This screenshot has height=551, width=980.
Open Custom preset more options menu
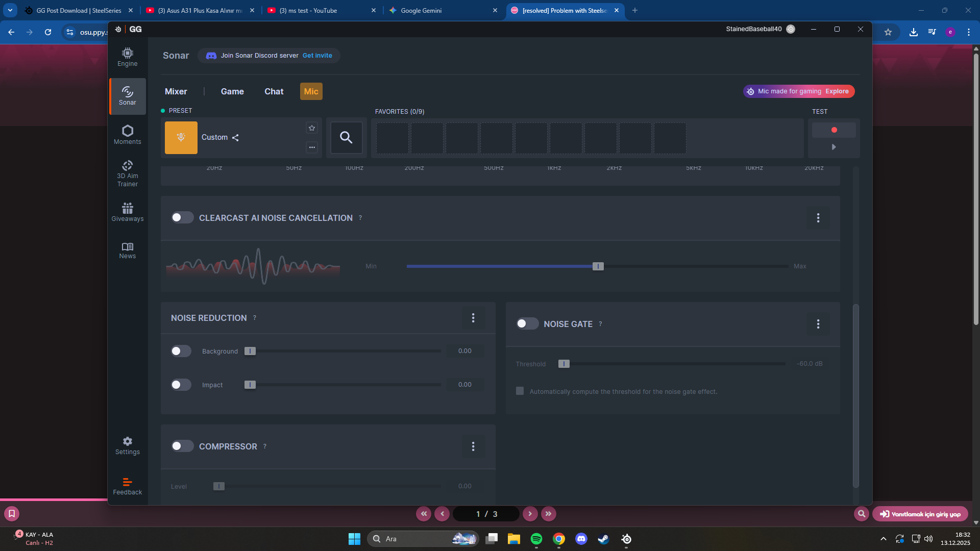(312, 147)
